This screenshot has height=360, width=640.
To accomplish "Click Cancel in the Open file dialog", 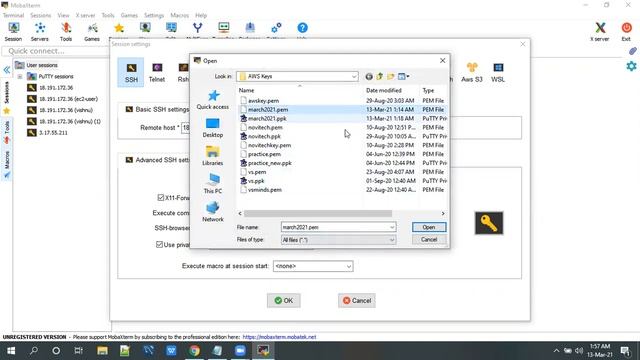I will 429,240.
